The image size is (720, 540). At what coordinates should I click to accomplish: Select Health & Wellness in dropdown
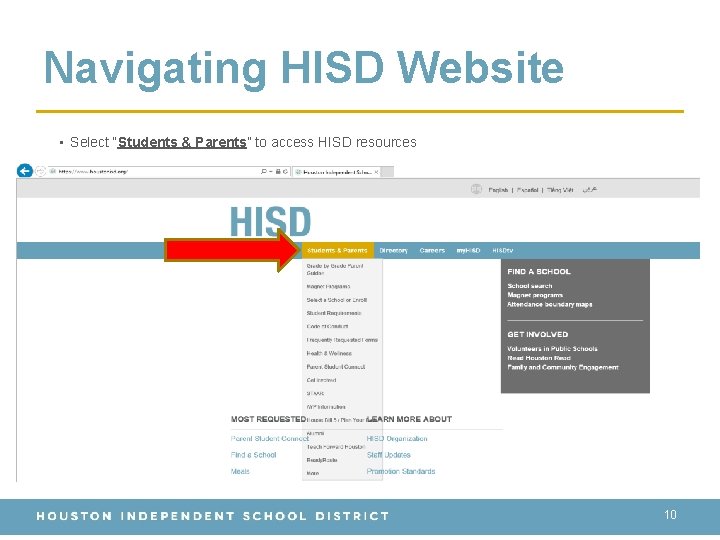click(329, 354)
